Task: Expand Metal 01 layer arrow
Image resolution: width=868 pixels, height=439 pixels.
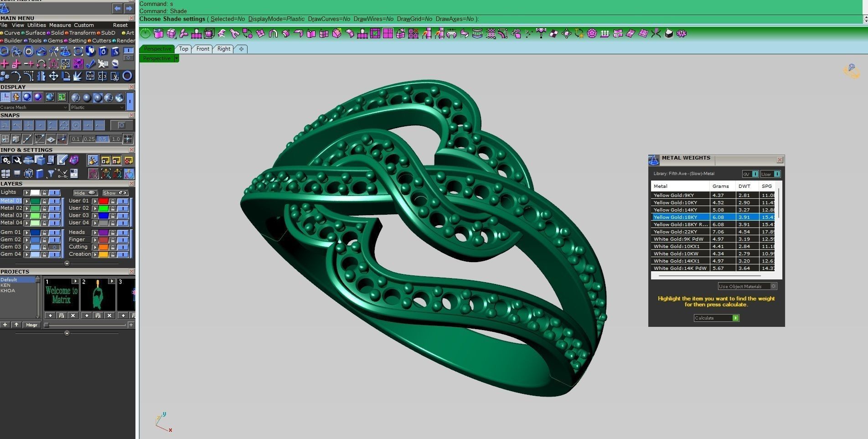Action: tap(27, 201)
